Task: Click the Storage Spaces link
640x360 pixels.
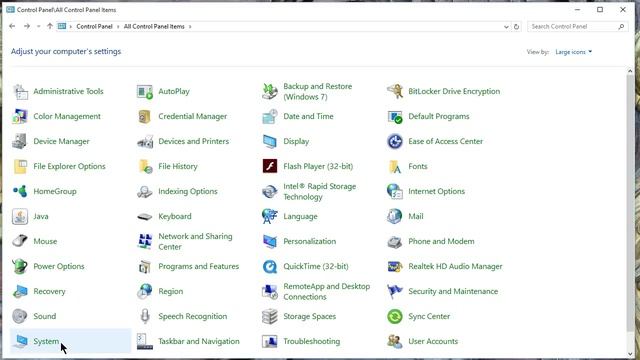Action: coord(309,316)
